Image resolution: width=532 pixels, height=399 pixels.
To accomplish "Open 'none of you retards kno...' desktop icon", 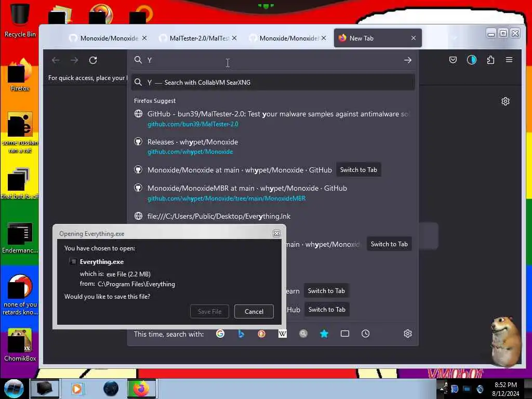I will (20, 295).
